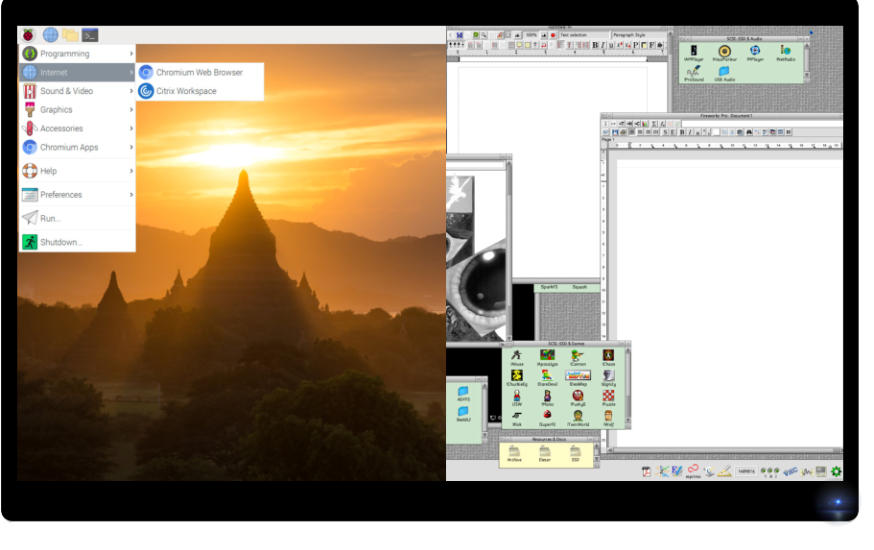The image size is (874, 550).
Task: Click the VNC icon on the RISC OS icon bar
Action: (790, 471)
